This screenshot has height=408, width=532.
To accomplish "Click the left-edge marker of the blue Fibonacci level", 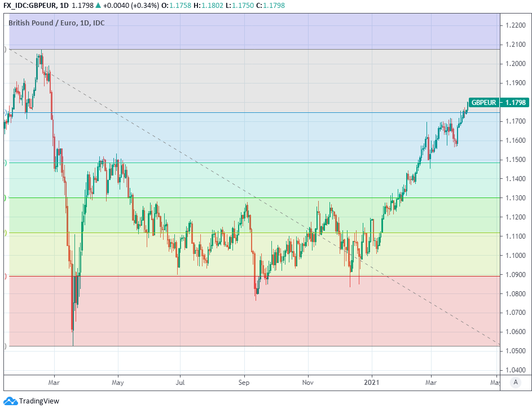I will tap(6, 113).
